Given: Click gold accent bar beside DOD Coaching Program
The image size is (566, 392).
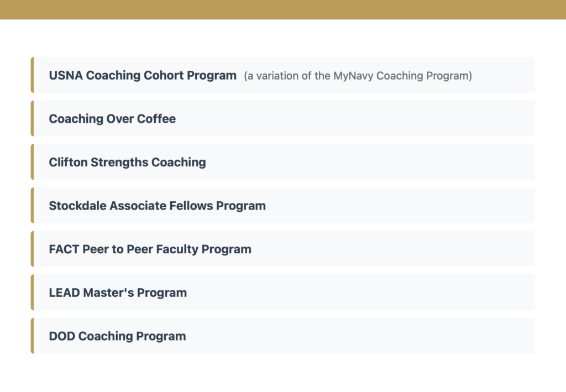Looking at the screenshot, I should pos(32,336).
